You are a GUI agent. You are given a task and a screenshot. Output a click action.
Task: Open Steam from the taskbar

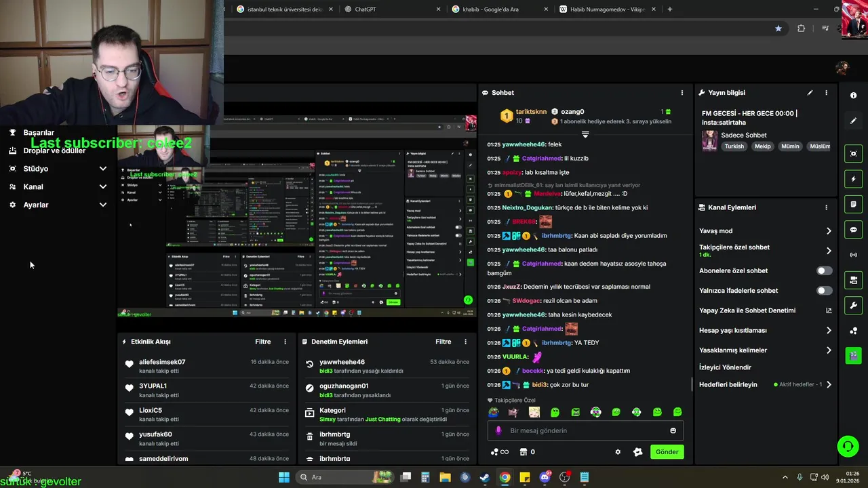point(485,477)
